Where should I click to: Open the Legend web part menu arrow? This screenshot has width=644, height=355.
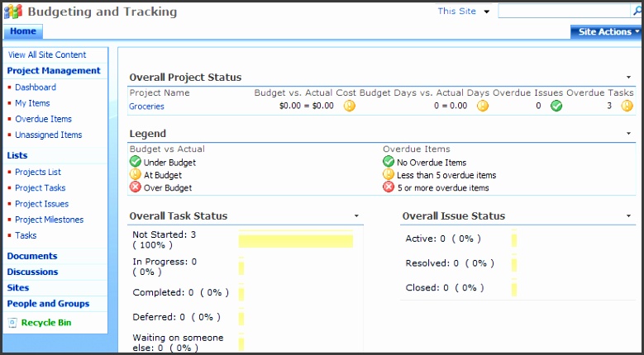pos(628,133)
